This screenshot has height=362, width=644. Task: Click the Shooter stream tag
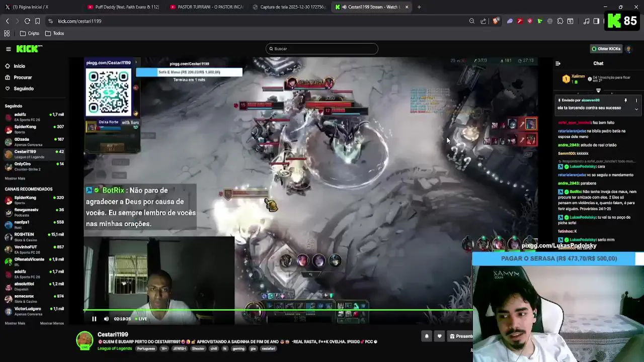(x=198, y=348)
